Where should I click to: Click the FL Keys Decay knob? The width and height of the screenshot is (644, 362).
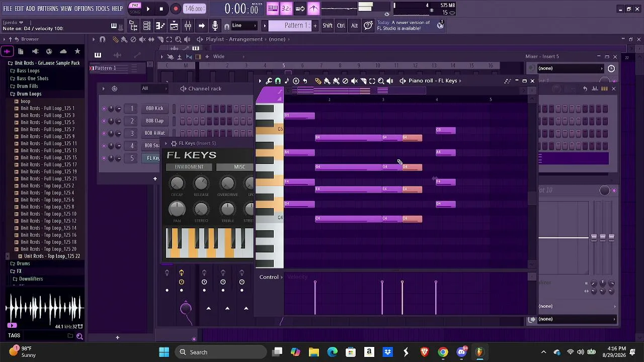tap(177, 184)
